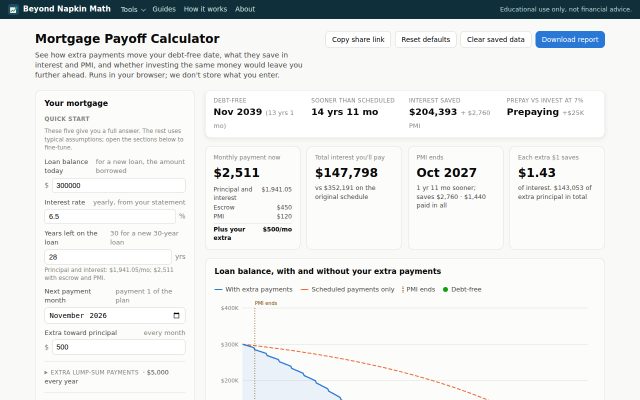Viewport: 640px width, 400px height.
Task: Click the $147,798 total interest figure
Action: click(346, 173)
